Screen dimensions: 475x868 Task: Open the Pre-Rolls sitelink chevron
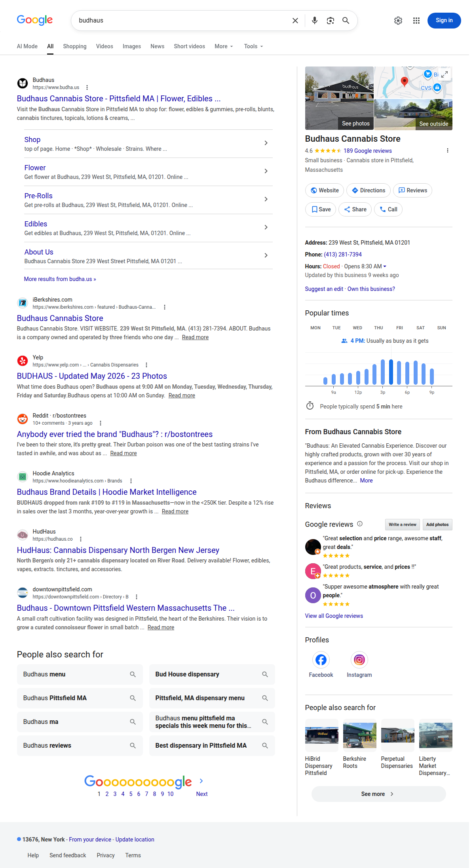266,199
